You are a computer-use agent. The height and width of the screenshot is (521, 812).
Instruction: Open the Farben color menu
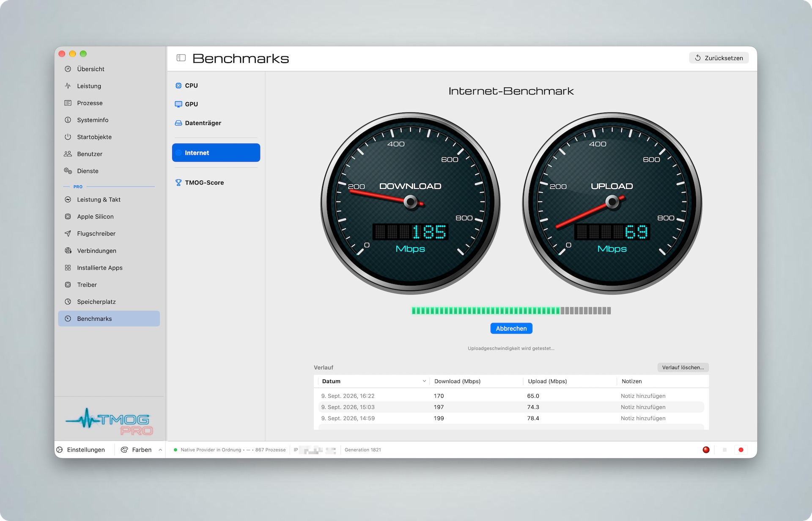[x=137, y=449]
